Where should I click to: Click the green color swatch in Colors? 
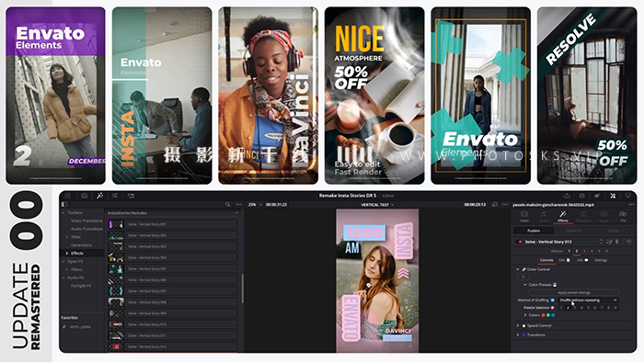tap(548, 315)
